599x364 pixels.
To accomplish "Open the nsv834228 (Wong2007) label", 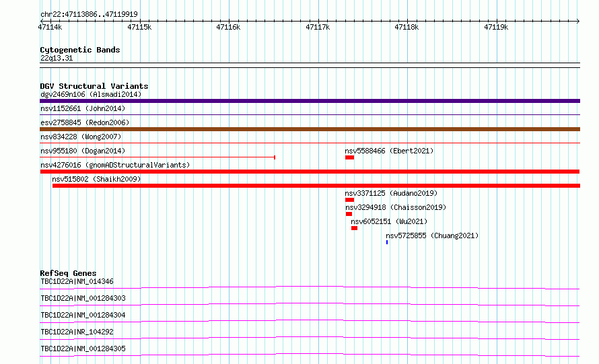I will (81, 137).
